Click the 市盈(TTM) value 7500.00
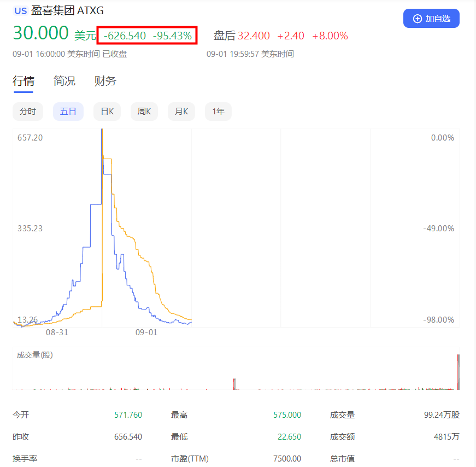476x467 pixels. pyautogui.click(x=287, y=458)
